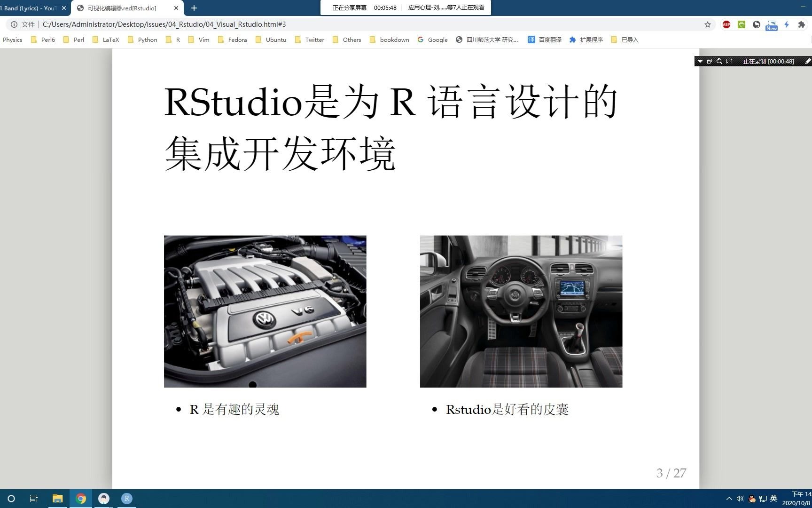Open the Adblock Plus extension
812x508 pixels.
point(726,24)
